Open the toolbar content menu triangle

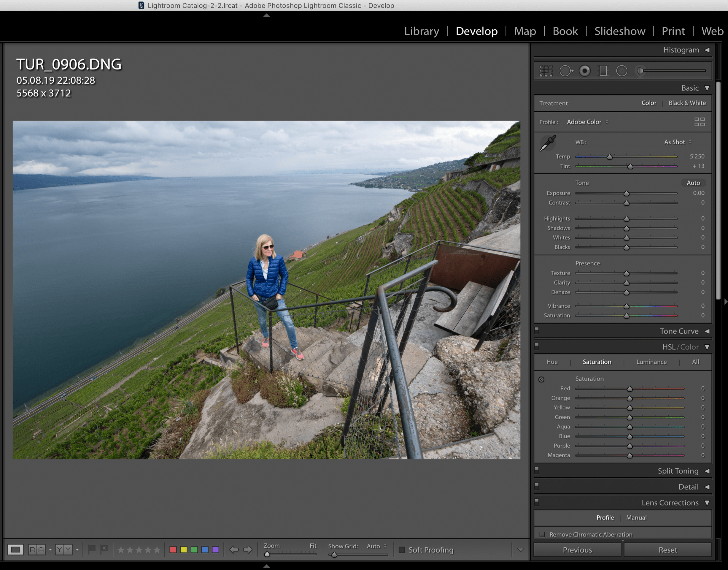click(520, 550)
